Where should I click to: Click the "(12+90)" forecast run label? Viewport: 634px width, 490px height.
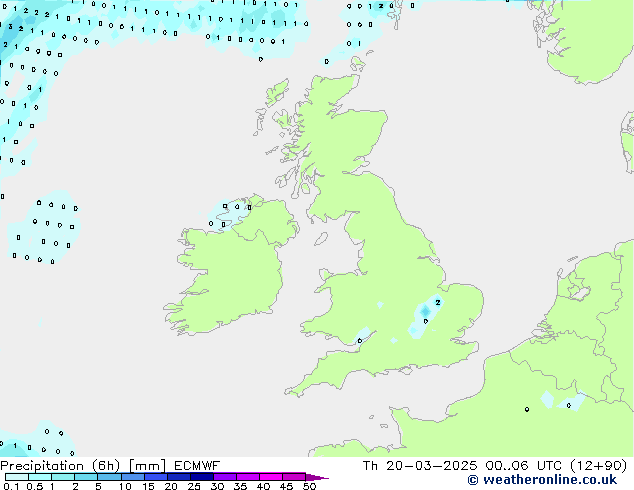pyautogui.click(x=598, y=466)
